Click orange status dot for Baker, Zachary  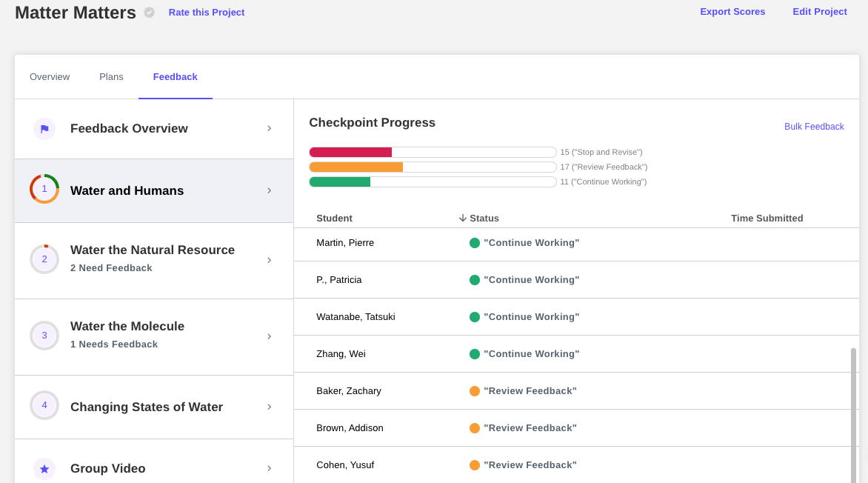(x=475, y=391)
